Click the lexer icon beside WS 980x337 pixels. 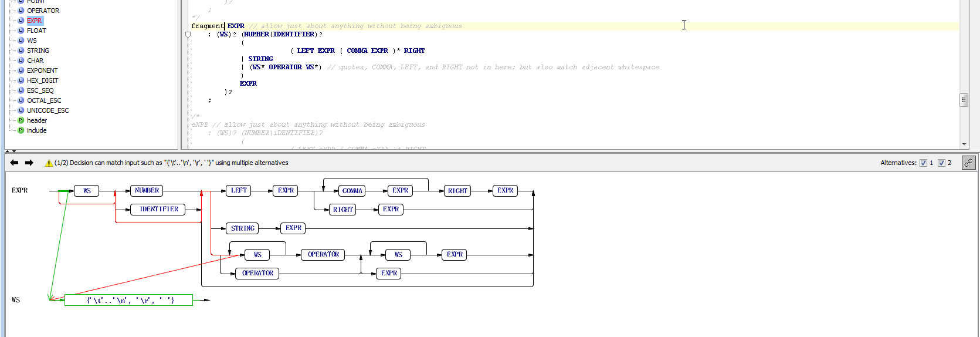pyautogui.click(x=21, y=41)
